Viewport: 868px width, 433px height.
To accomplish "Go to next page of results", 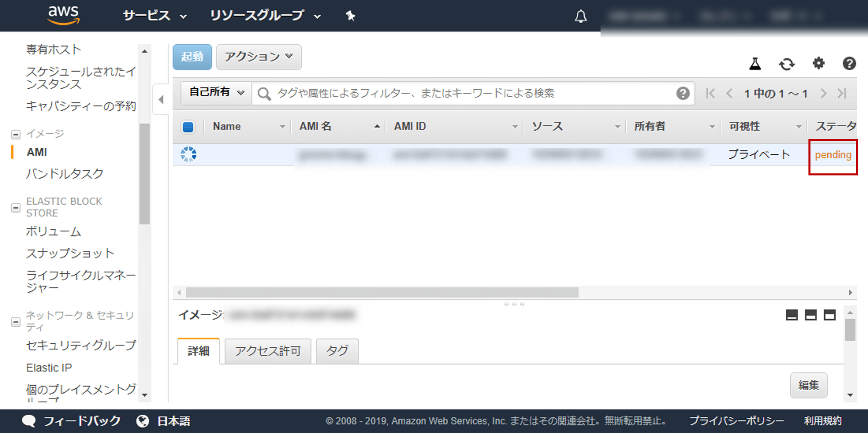I will click(x=824, y=93).
